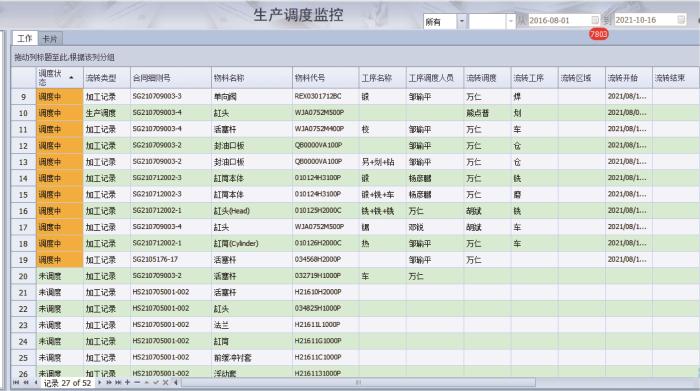700x391 pixels.
Task: Cancel edit with X in navigator
Action: 166,383
